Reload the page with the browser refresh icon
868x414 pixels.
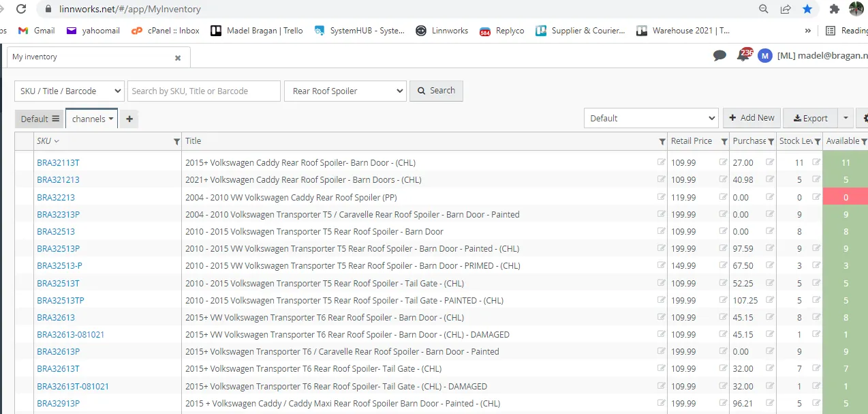[22, 10]
